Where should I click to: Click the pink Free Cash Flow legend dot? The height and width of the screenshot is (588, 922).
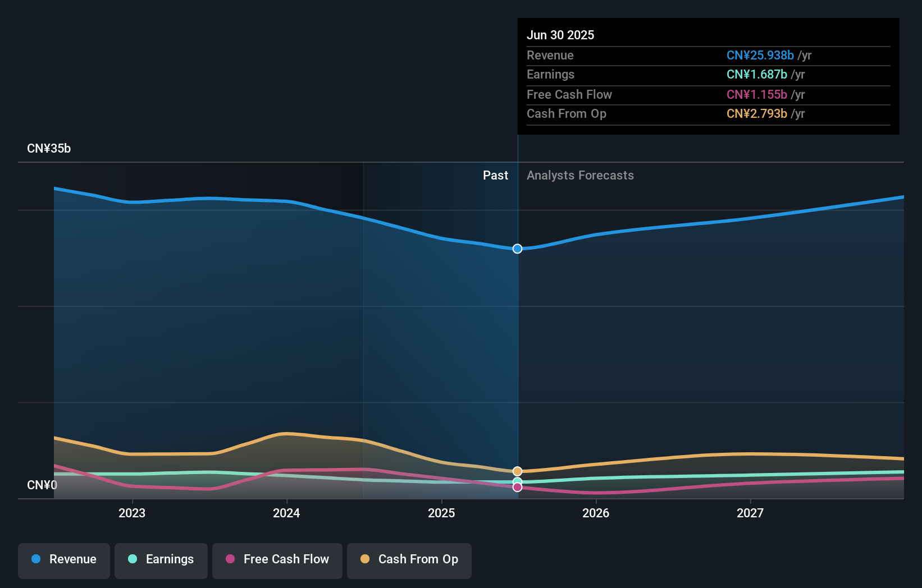pos(230,559)
